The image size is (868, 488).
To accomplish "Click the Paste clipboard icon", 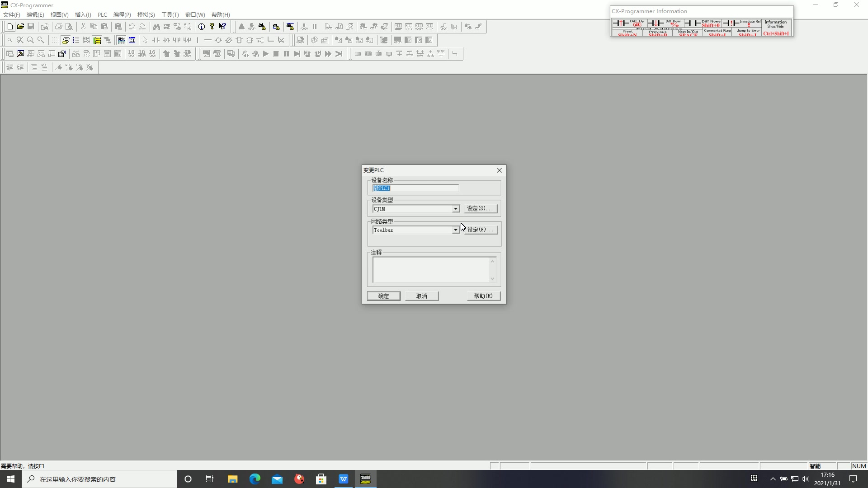I will tap(104, 27).
